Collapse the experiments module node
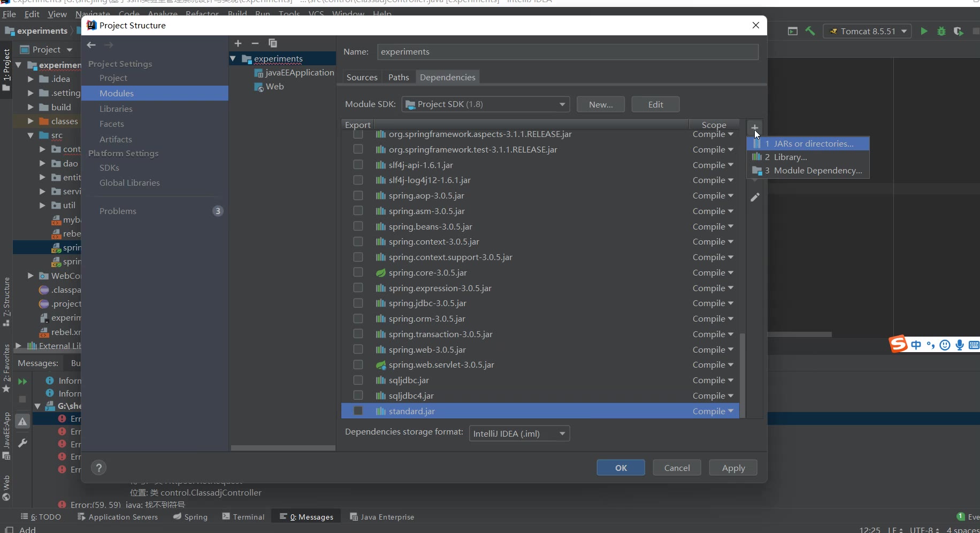This screenshot has height=533, width=980. (233, 58)
